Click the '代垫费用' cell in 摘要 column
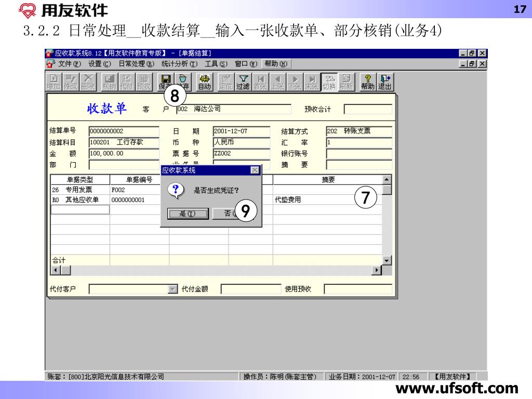 327,200
